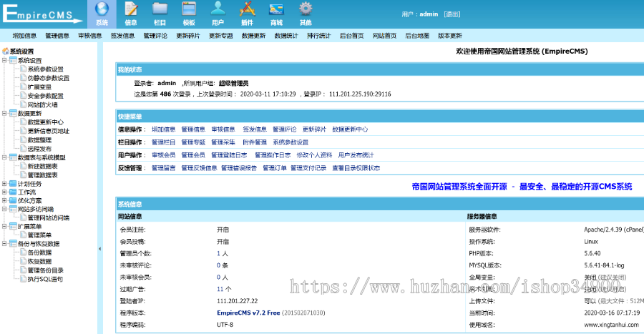The image size is (644, 334).
Task: Select 管理菜单 tree item
Action: click(39, 235)
